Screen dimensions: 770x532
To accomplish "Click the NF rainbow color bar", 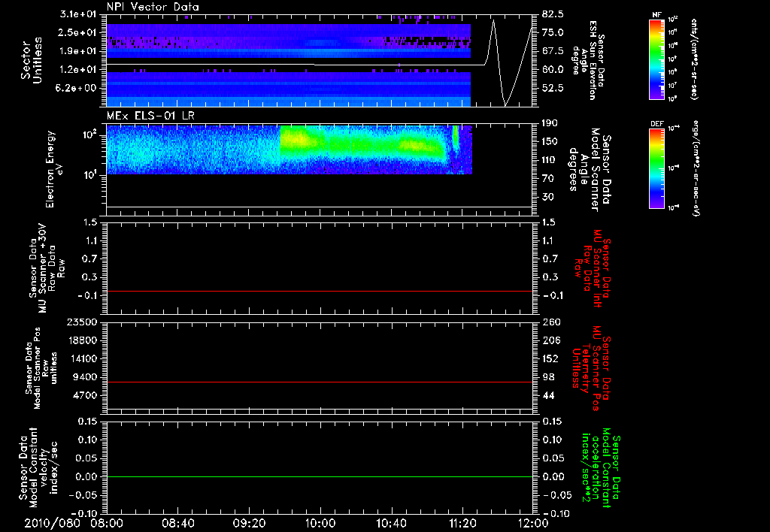I will point(656,59).
